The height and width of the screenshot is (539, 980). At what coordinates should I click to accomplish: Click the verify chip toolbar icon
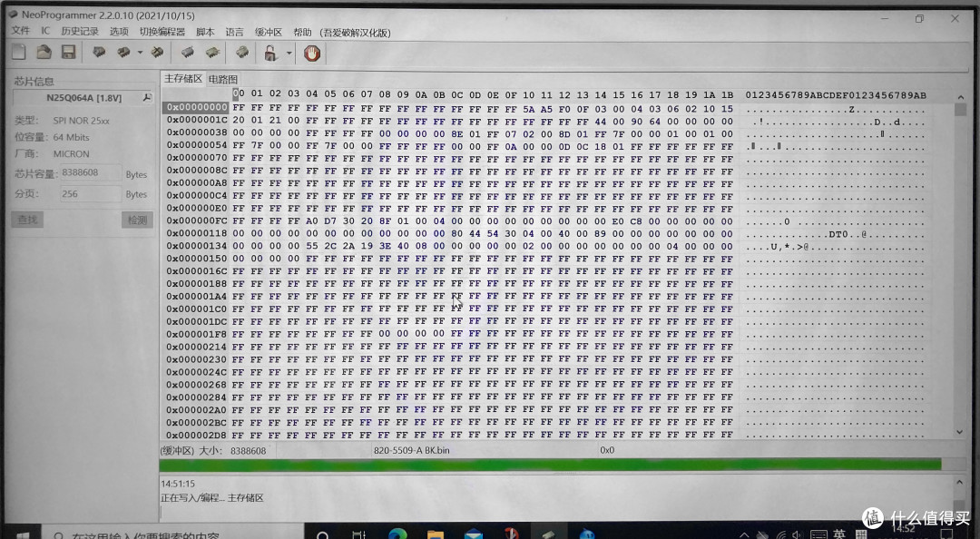188,53
